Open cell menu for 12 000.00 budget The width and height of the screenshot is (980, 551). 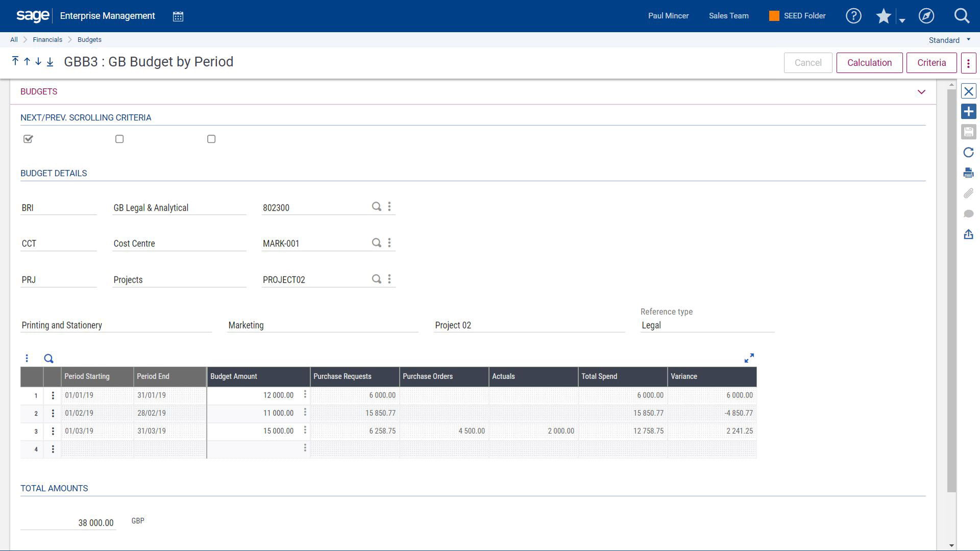(x=305, y=394)
